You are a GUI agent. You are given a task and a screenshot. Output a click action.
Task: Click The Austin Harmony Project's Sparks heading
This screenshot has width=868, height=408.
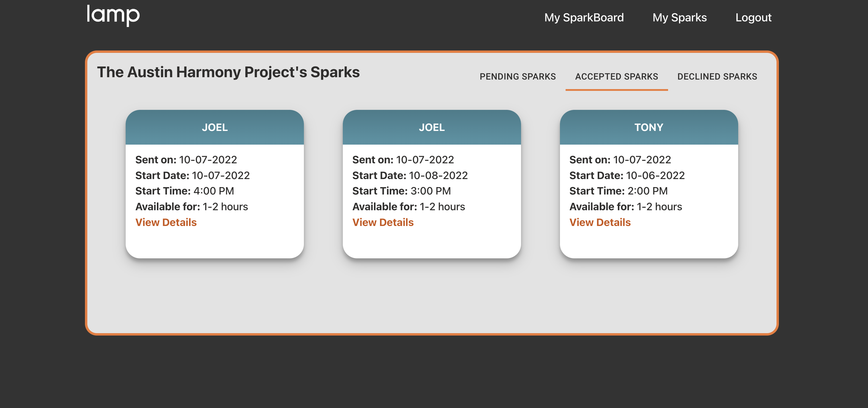(228, 72)
